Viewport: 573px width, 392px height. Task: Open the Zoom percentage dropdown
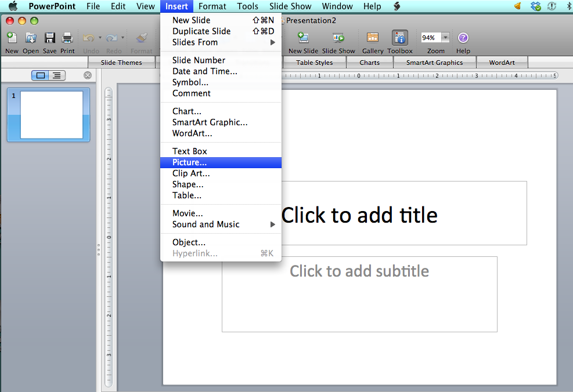445,38
